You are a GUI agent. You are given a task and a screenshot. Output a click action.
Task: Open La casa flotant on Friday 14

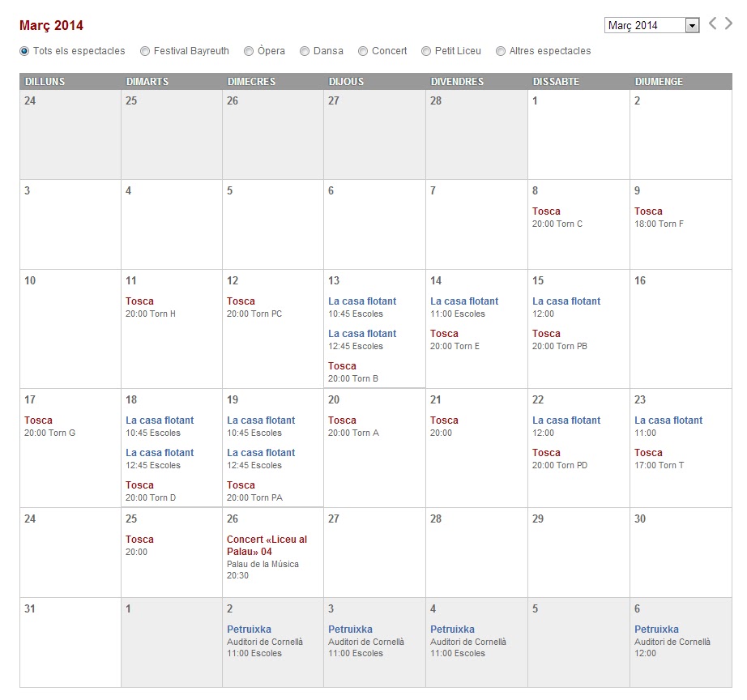pyautogui.click(x=464, y=301)
